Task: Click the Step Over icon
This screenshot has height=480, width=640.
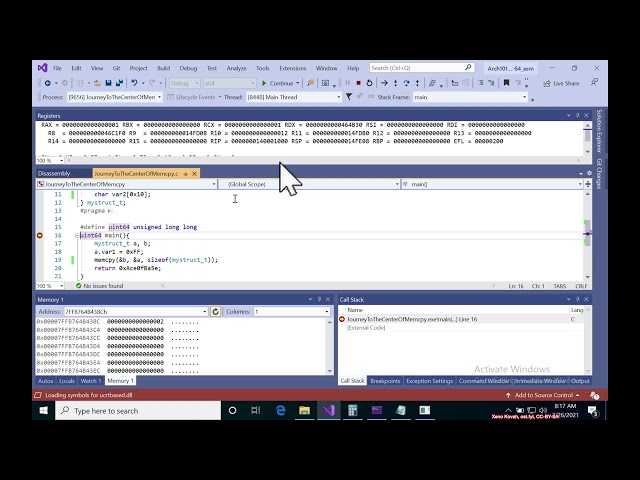Action: coord(406,83)
